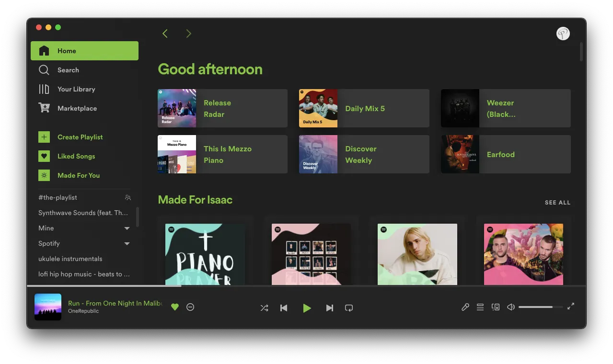Open the connect to a device icon
Screen dimensions: 613x364
495,307
